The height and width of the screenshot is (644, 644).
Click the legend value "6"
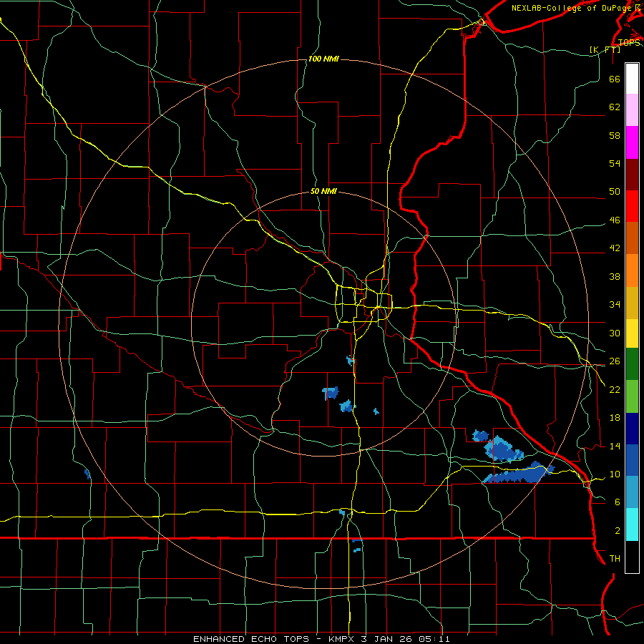tap(618, 502)
